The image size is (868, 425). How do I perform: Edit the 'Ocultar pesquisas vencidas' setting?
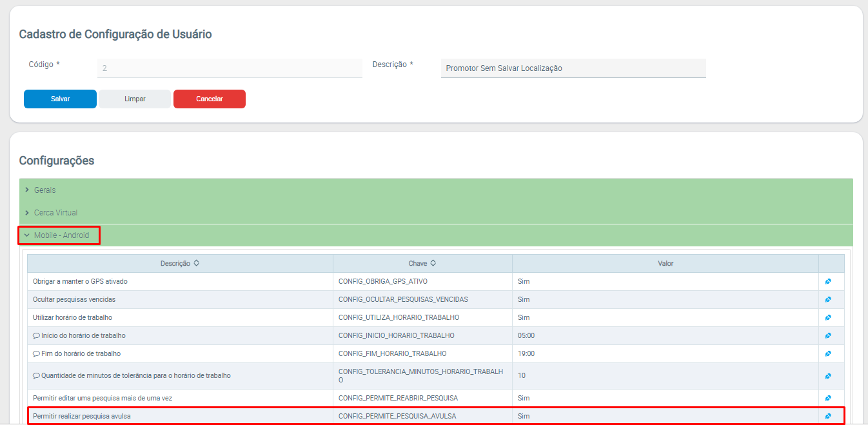828,300
